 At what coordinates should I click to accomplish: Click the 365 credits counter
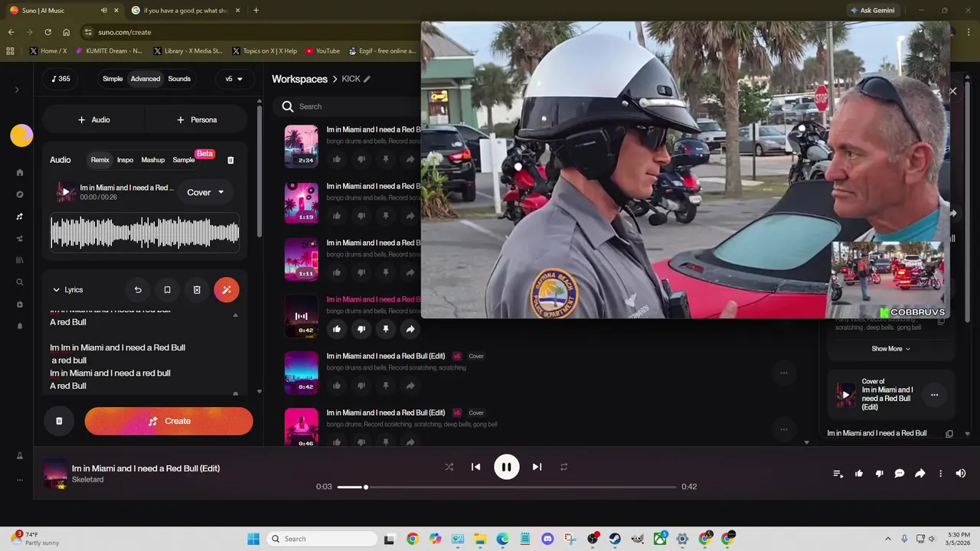[x=60, y=79]
